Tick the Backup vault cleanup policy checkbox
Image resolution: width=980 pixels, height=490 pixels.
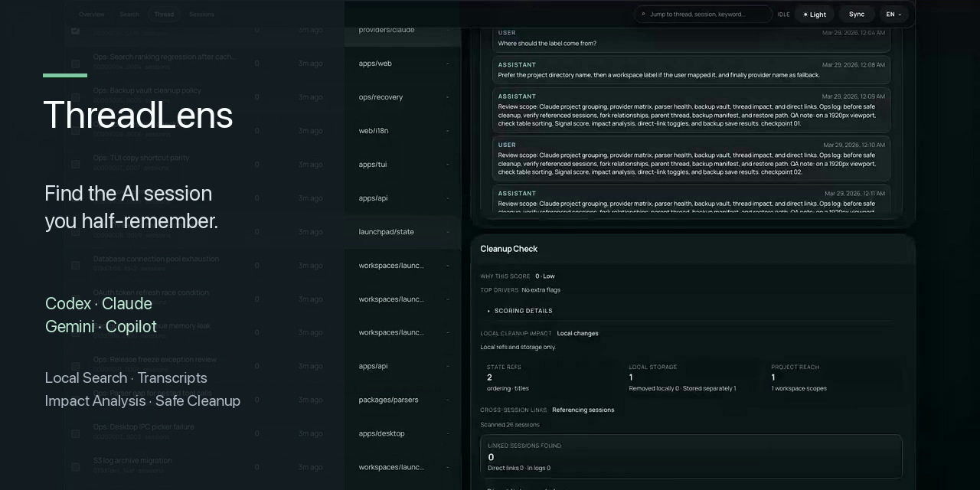(76, 97)
